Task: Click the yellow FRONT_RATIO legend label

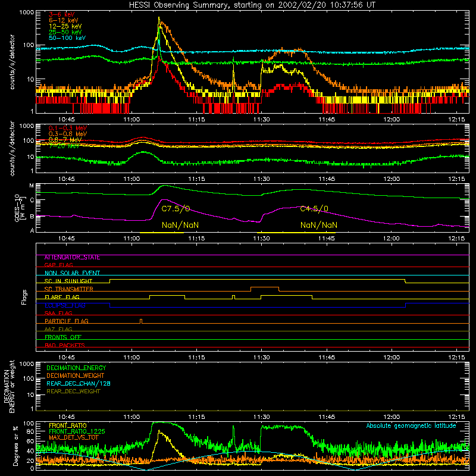Action: point(67,425)
